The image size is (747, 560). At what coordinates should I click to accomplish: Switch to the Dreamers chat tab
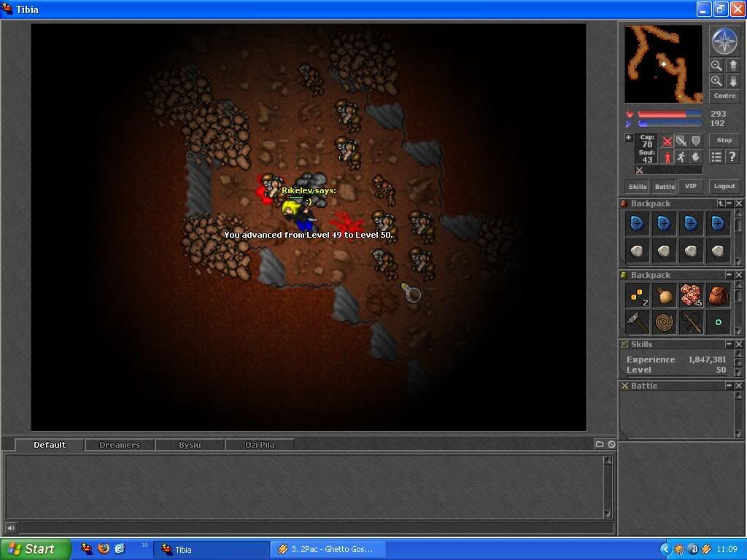(120, 445)
